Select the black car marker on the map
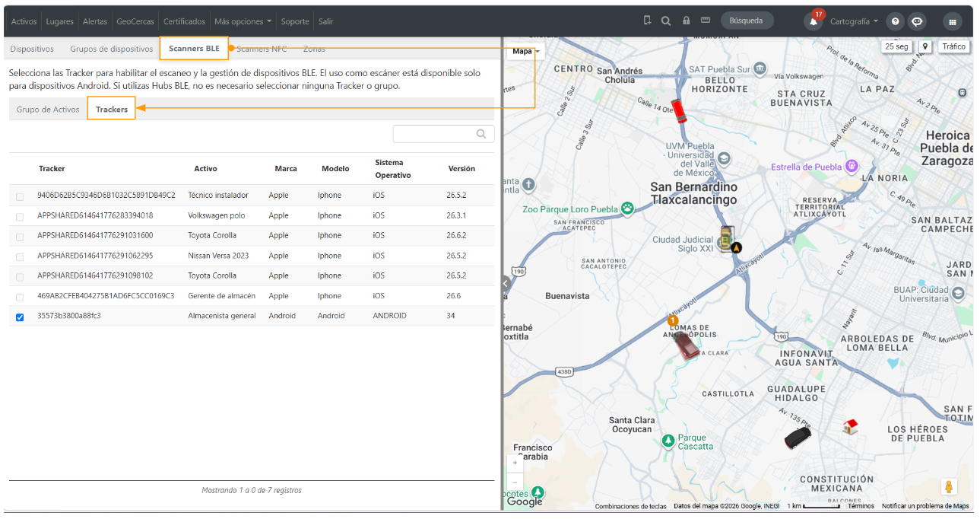The height and width of the screenshot is (519, 980). tap(798, 438)
